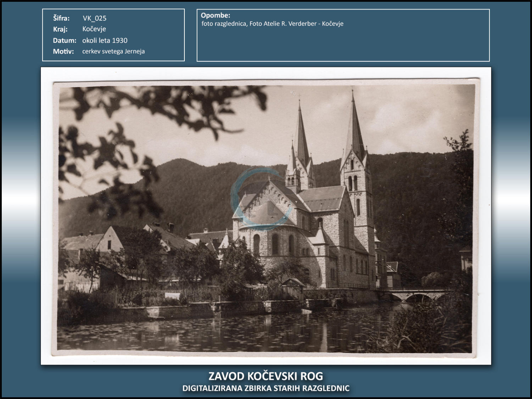Click the Motiv label
The width and height of the screenshot is (532, 399).
click(x=63, y=51)
